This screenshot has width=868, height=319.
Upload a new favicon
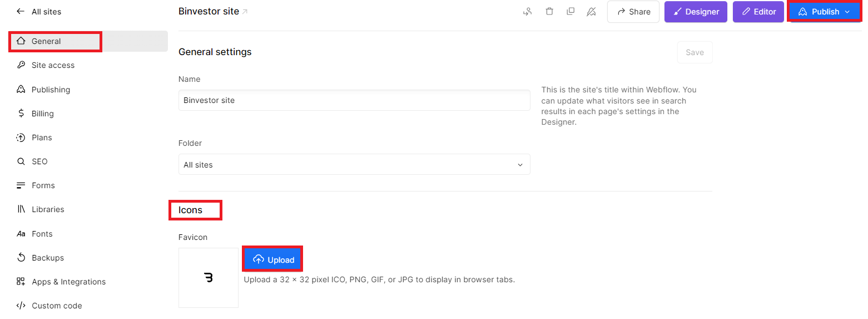[273, 259]
